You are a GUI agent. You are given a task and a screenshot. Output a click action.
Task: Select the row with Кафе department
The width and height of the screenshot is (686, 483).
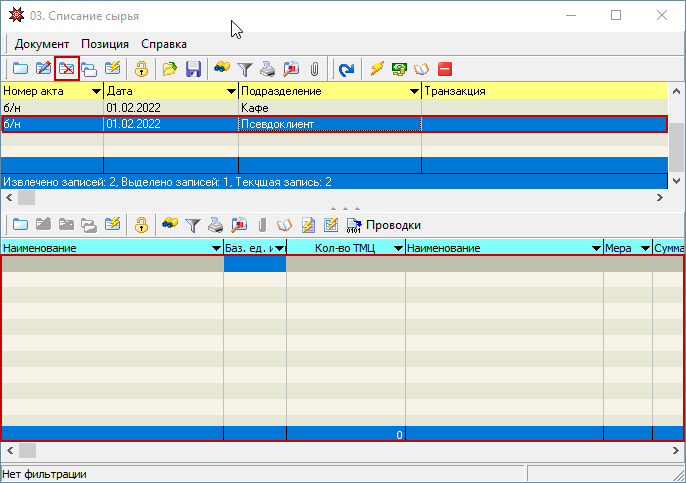pyautogui.click(x=334, y=108)
